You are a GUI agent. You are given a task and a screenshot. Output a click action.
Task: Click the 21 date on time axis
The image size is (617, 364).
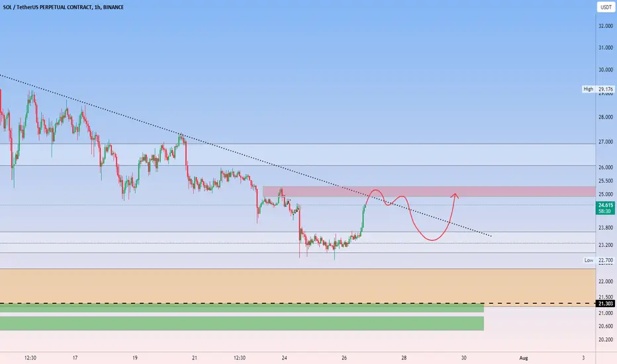[195, 357]
